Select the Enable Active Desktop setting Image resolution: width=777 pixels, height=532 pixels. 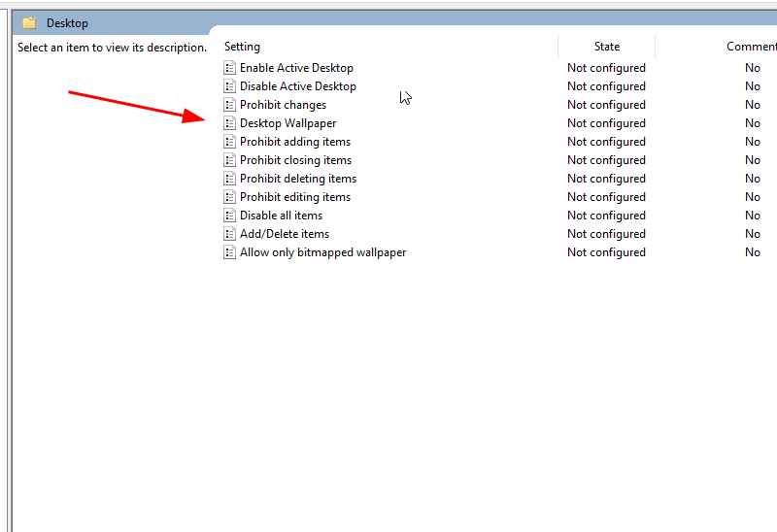[296, 68]
